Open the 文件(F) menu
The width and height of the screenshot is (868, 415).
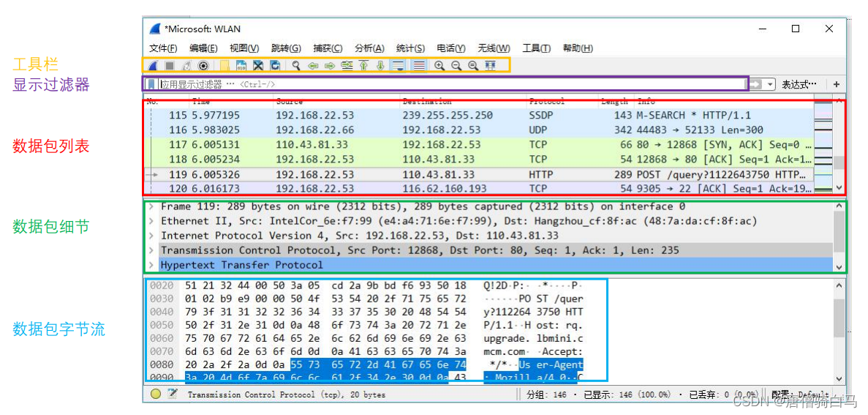pyautogui.click(x=163, y=48)
